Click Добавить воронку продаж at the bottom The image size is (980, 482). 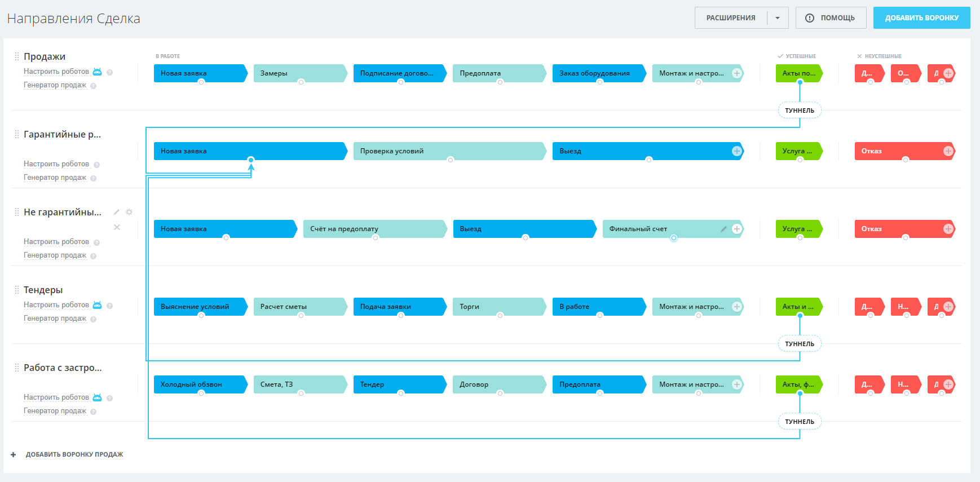74,454
